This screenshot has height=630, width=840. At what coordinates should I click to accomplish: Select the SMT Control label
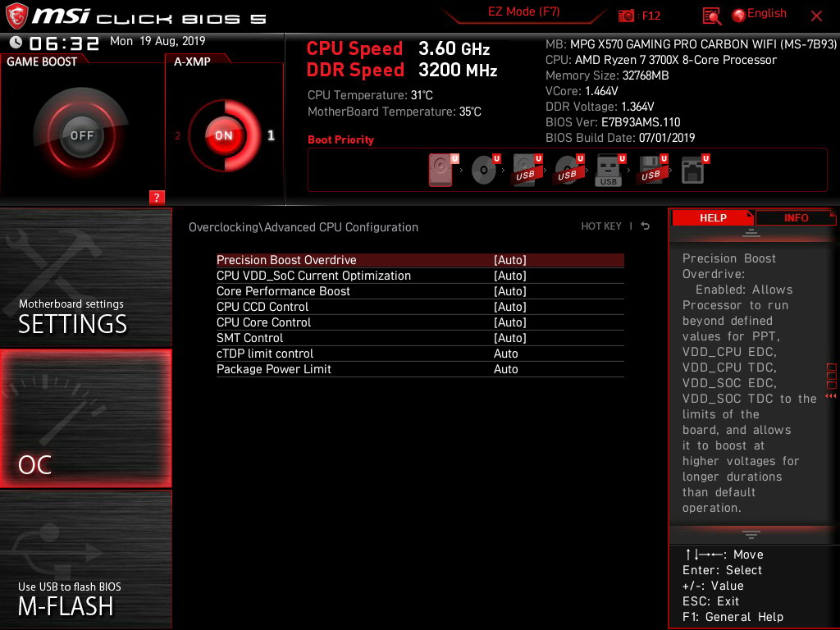point(249,337)
